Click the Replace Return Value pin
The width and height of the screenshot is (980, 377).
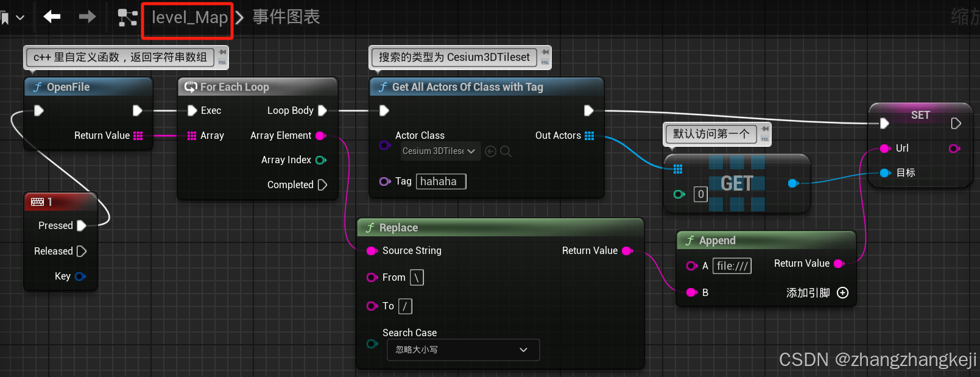click(628, 251)
